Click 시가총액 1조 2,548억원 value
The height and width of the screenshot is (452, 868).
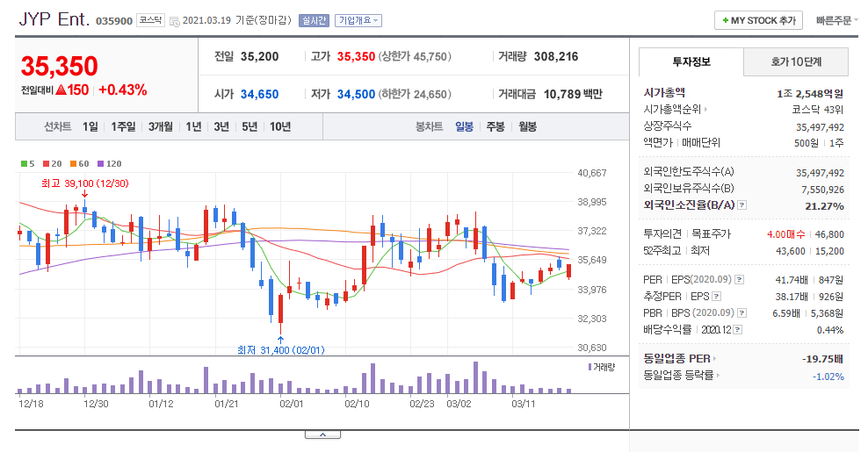[x=810, y=94]
